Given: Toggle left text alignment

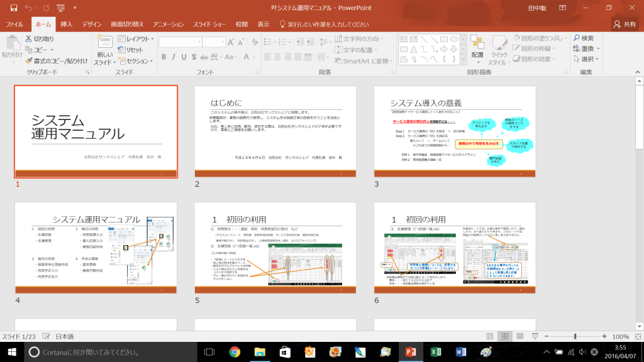Looking at the screenshot, I should coord(267,57).
